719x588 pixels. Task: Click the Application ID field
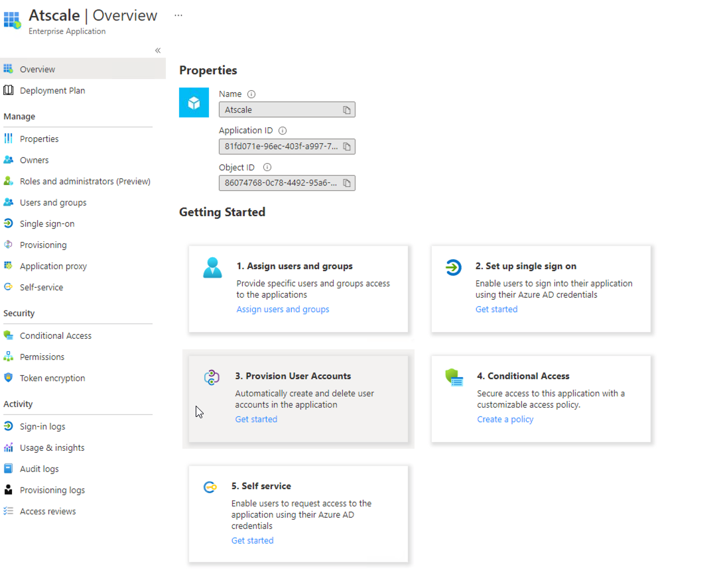(287, 147)
